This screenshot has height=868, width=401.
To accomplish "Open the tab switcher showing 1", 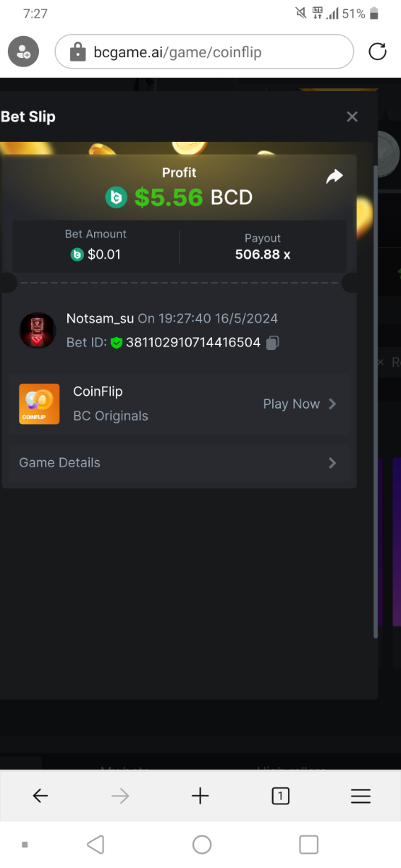I will (280, 796).
